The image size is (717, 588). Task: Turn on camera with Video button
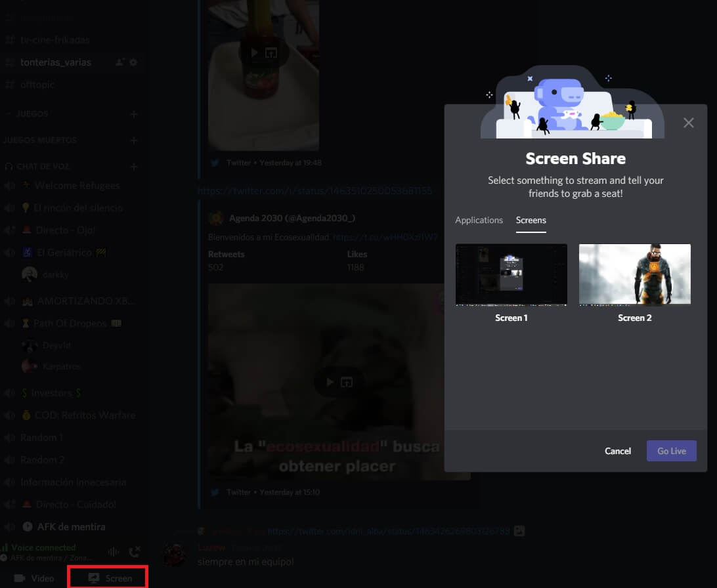[x=34, y=578]
